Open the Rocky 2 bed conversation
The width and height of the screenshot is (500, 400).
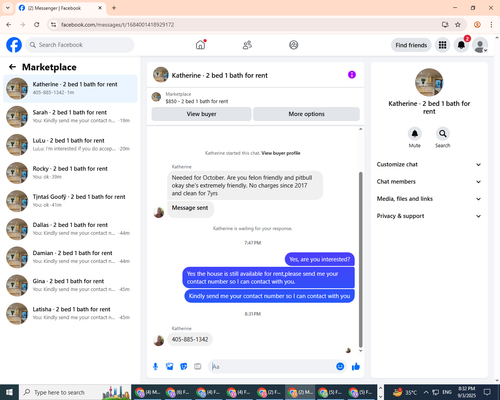pyautogui.click(x=70, y=173)
